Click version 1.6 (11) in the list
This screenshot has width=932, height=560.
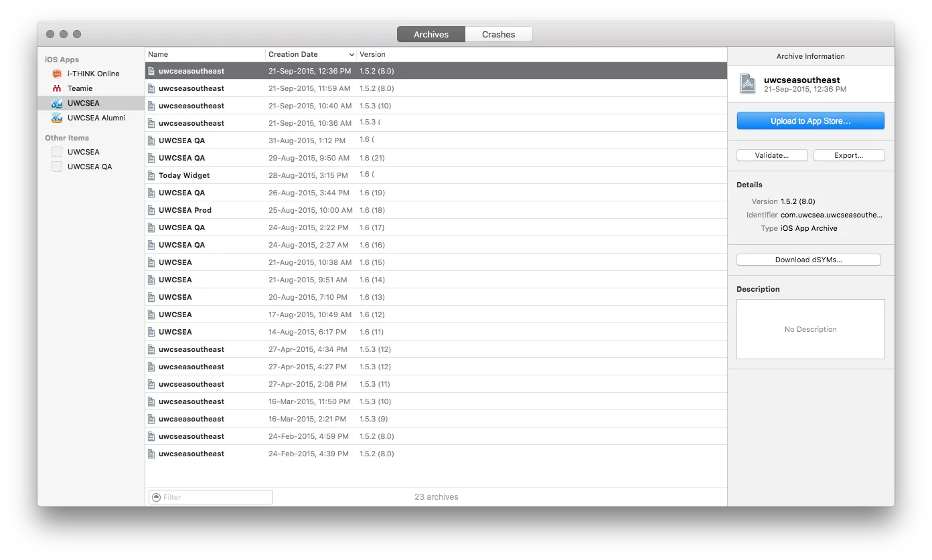tap(372, 332)
